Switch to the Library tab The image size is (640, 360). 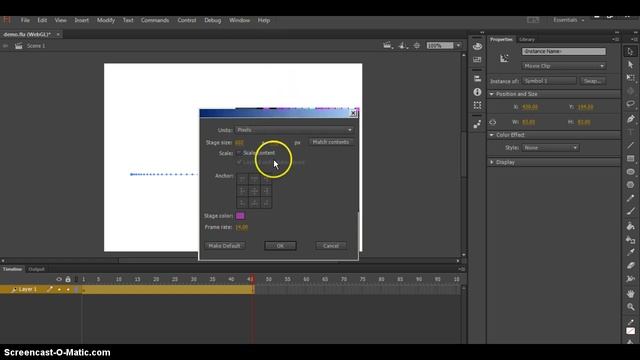(x=527, y=40)
